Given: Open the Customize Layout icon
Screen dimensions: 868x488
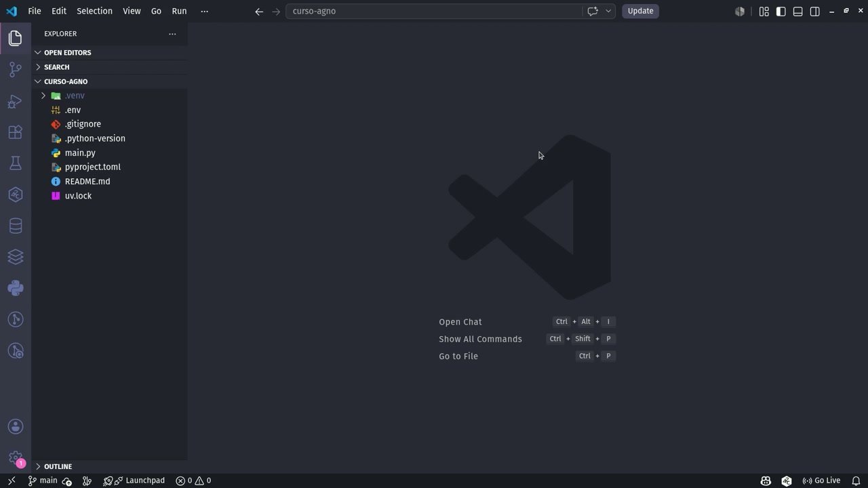Looking at the screenshot, I should pyautogui.click(x=764, y=11).
